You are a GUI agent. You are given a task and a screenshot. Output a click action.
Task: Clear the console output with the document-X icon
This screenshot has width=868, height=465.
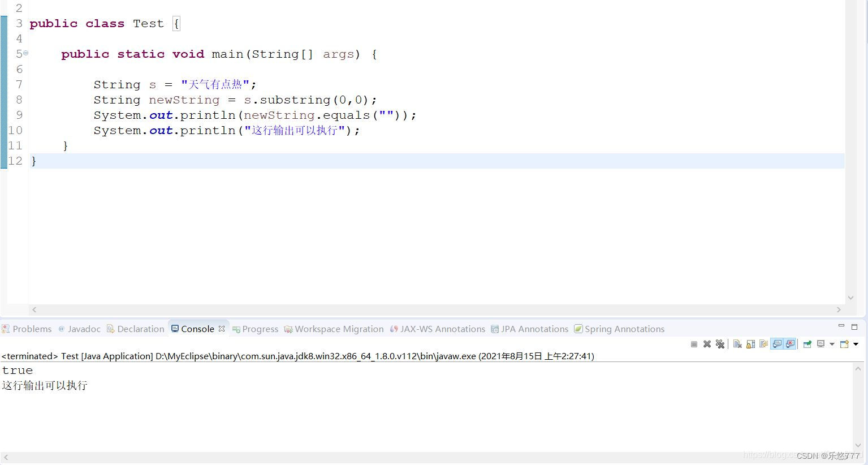(737, 344)
